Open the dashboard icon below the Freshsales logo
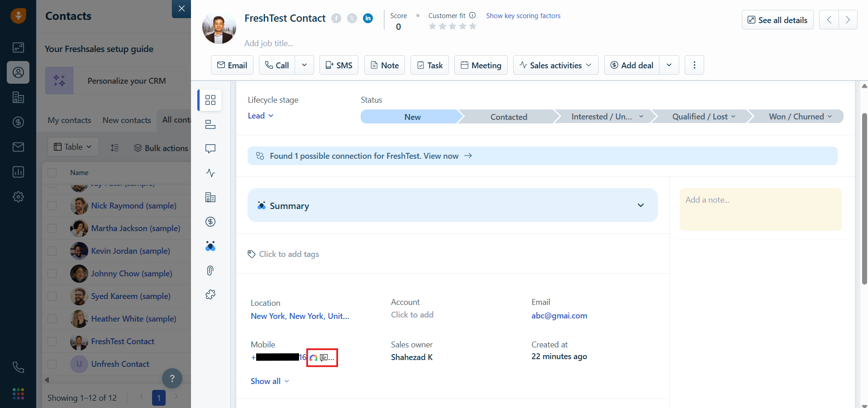Image resolution: width=868 pixels, height=408 pixels. pyautogui.click(x=18, y=47)
